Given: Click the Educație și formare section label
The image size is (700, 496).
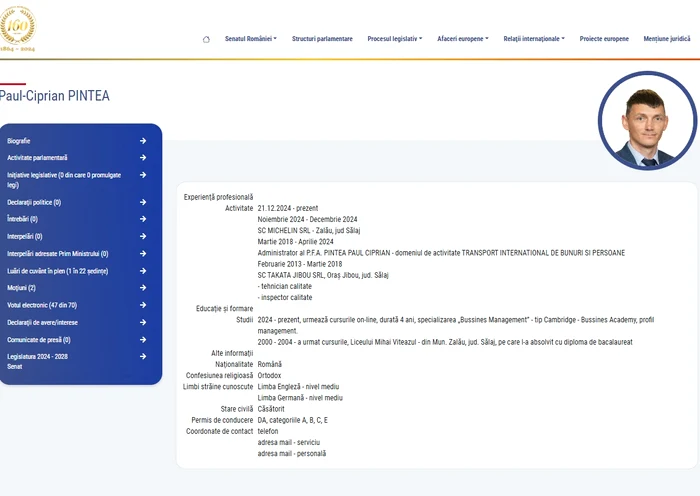Looking at the screenshot, I should [225, 308].
